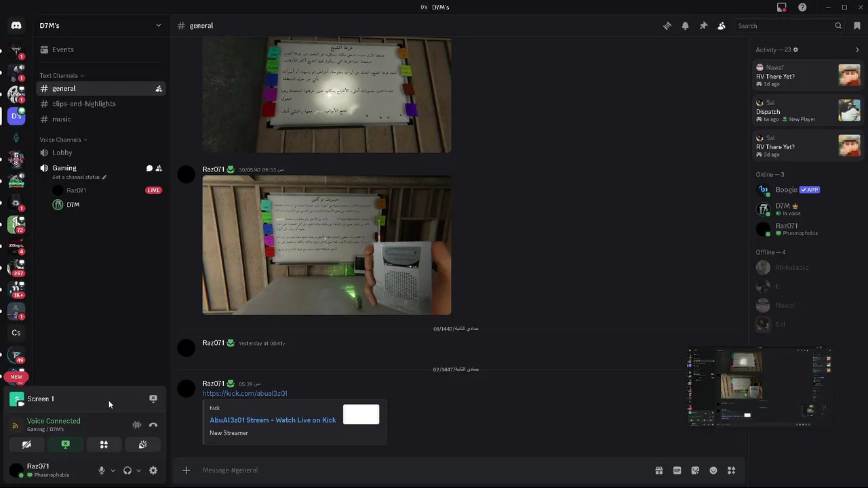
Task: Open the bookmark icon beside Search
Action: pyautogui.click(x=857, y=26)
